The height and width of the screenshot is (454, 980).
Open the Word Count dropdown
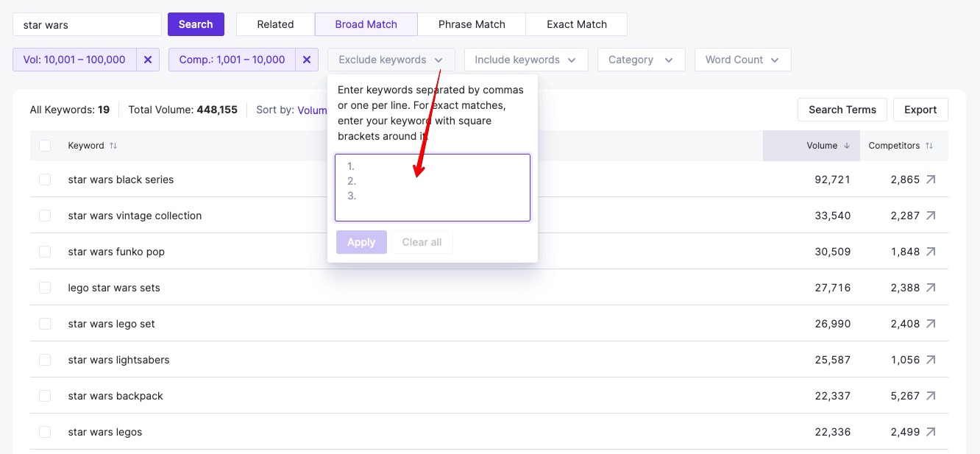click(742, 60)
